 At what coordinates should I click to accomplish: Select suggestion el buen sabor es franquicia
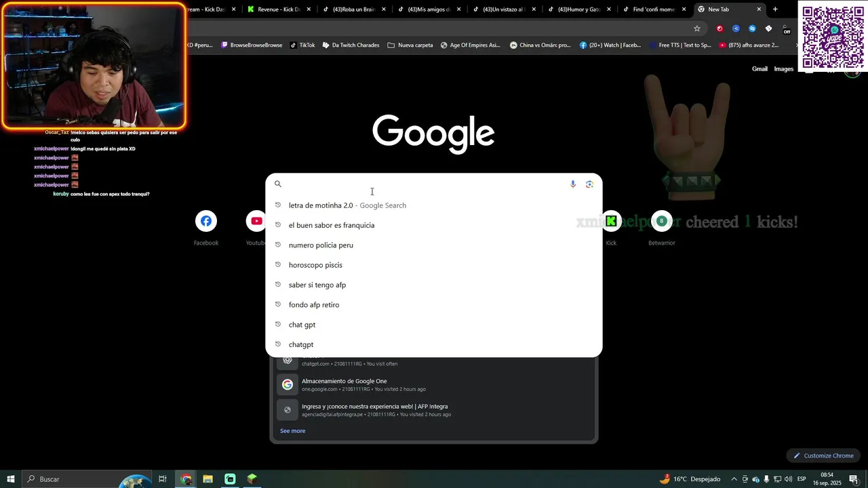click(x=433, y=225)
